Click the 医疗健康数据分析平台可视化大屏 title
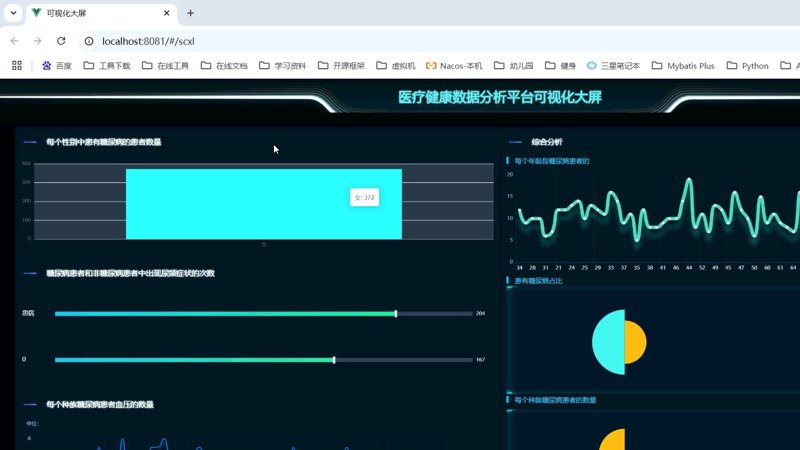This screenshot has height=450, width=800. click(x=499, y=97)
